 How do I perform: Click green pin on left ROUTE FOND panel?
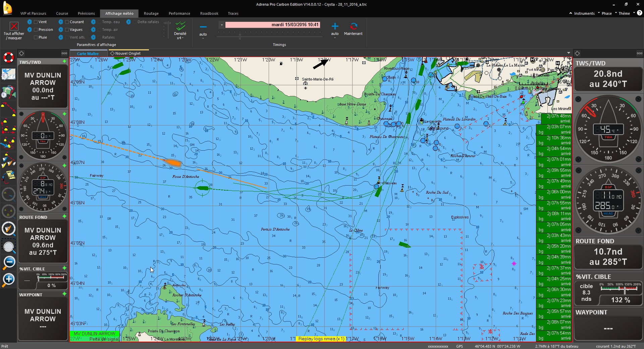[64, 216]
